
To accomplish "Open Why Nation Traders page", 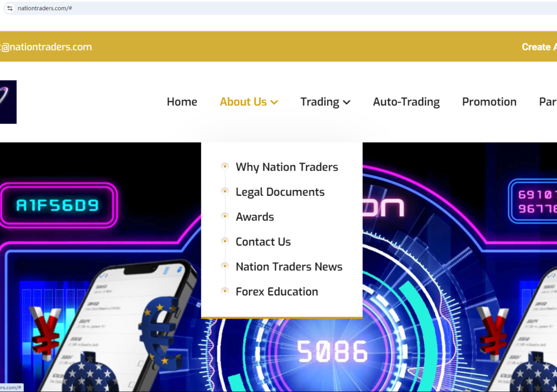I will point(287,167).
